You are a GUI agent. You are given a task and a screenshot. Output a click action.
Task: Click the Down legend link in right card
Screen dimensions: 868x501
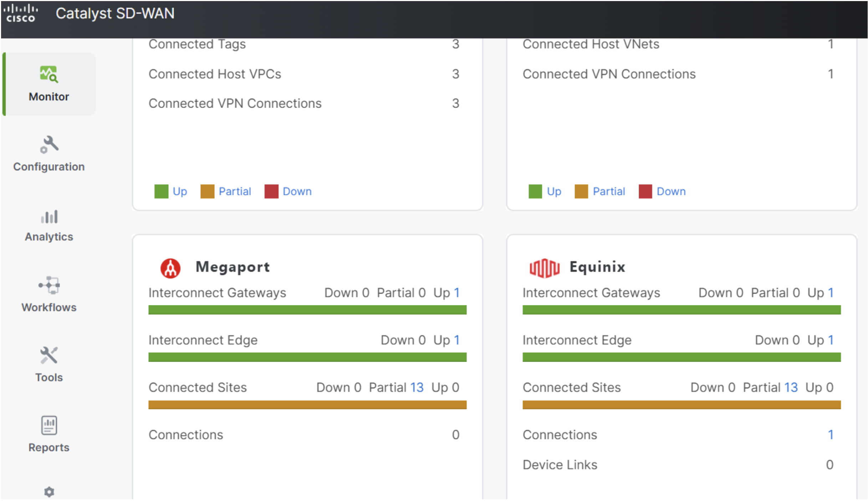coord(671,191)
